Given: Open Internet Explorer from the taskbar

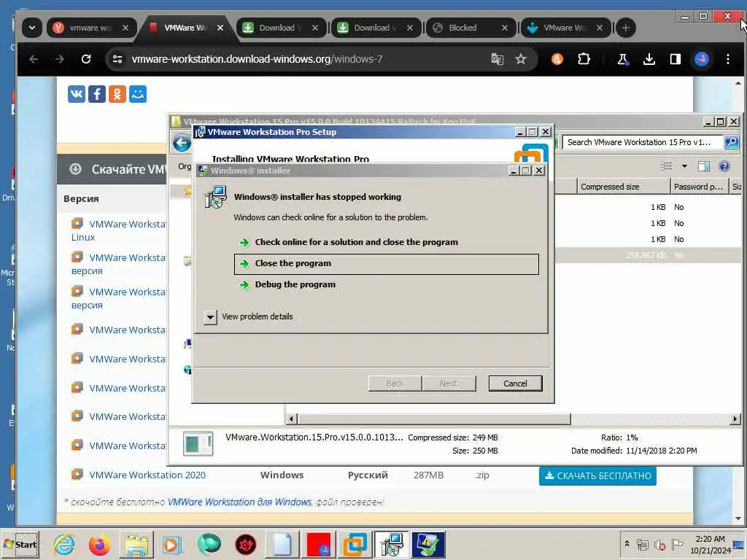Looking at the screenshot, I should click(x=64, y=544).
